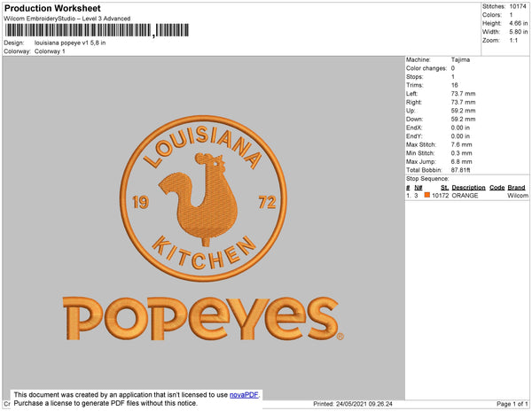Click the novaPDF hyperlink

coord(244,395)
